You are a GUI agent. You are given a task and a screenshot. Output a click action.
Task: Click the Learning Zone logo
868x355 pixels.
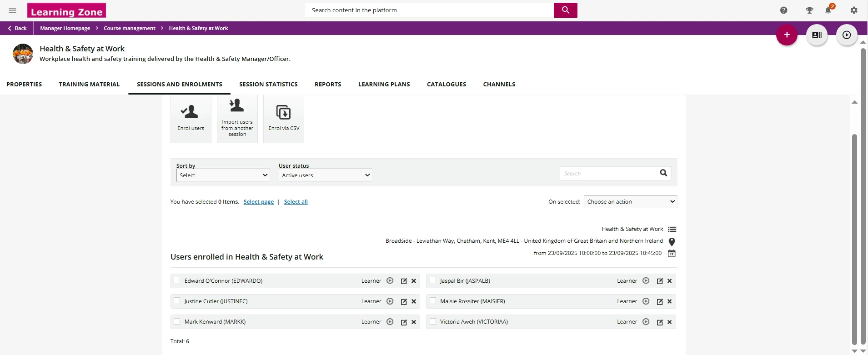(66, 10)
